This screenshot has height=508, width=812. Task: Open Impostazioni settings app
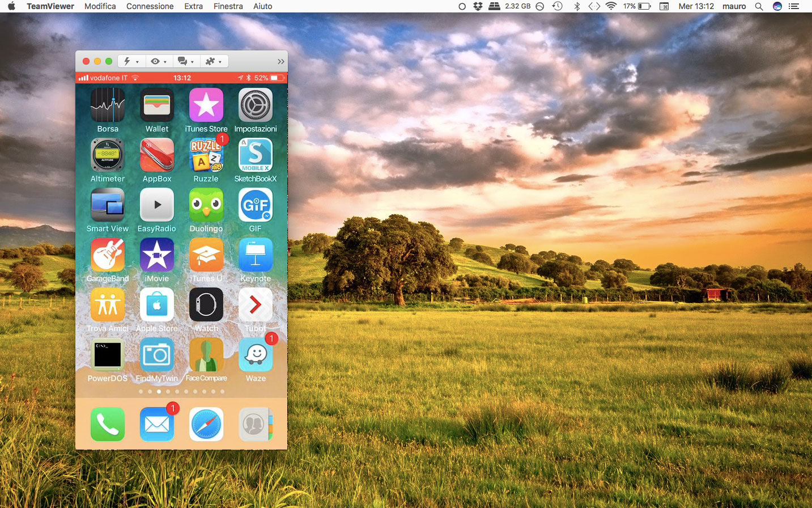(256, 105)
